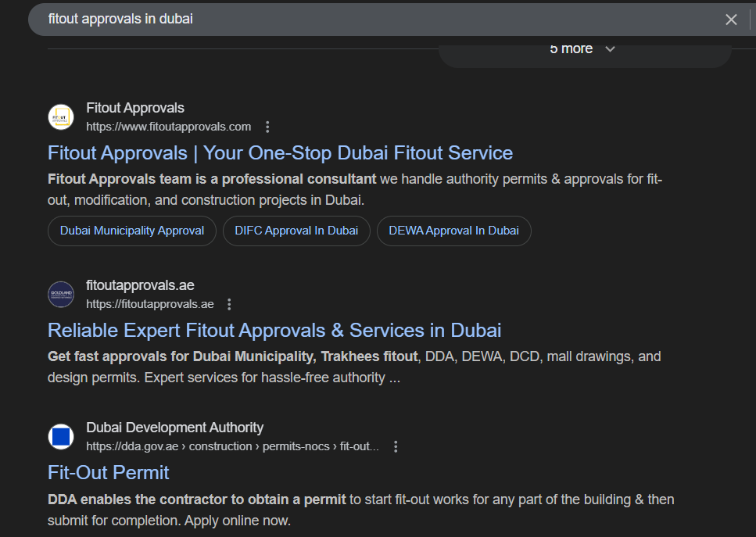This screenshot has width=756, height=537.
Task: Select the DEWA Approval In Dubai chip
Action: point(453,231)
